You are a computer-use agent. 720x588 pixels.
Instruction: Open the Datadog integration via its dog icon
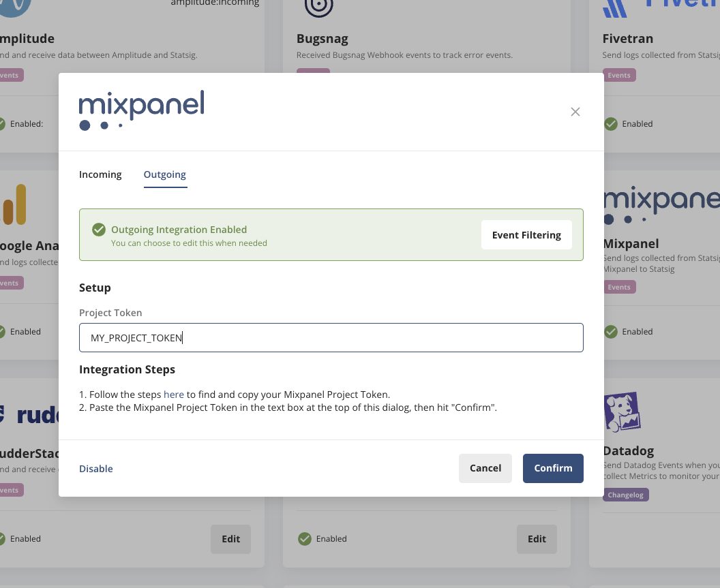(x=622, y=410)
